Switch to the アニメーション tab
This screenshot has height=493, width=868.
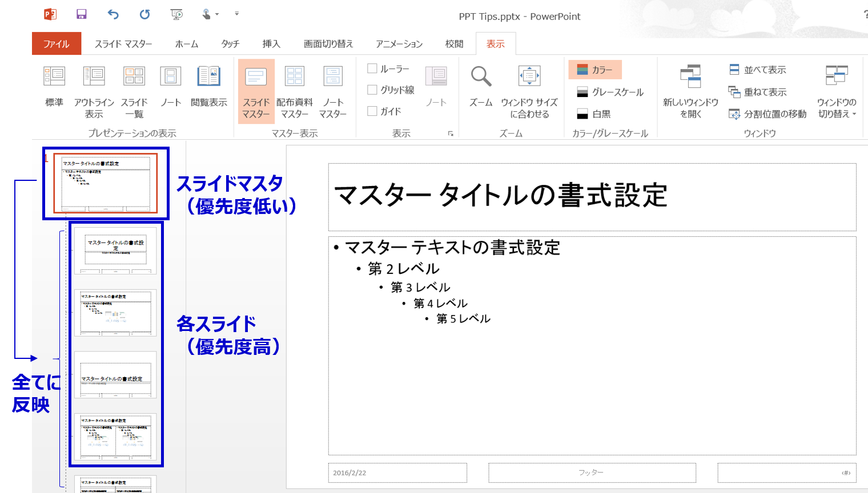point(399,43)
